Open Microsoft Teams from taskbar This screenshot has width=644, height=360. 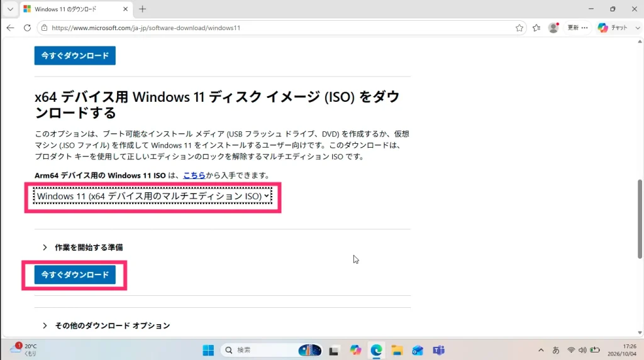point(438,350)
